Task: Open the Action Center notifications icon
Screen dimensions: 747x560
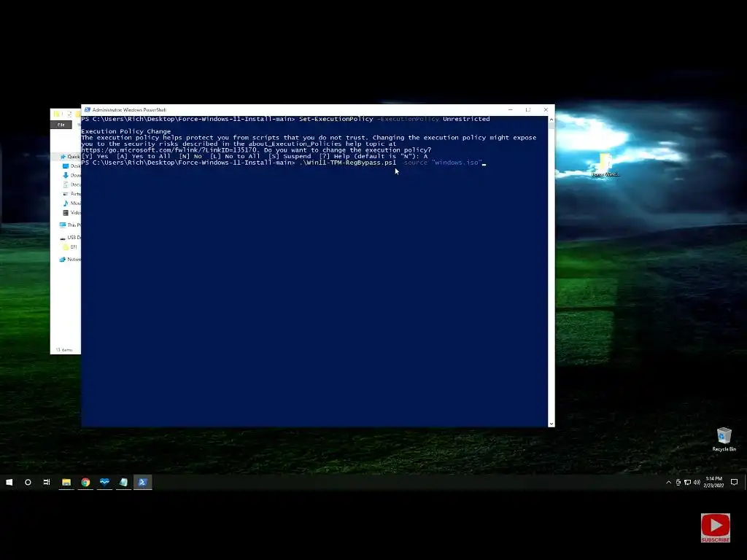Action: point(734,483)
